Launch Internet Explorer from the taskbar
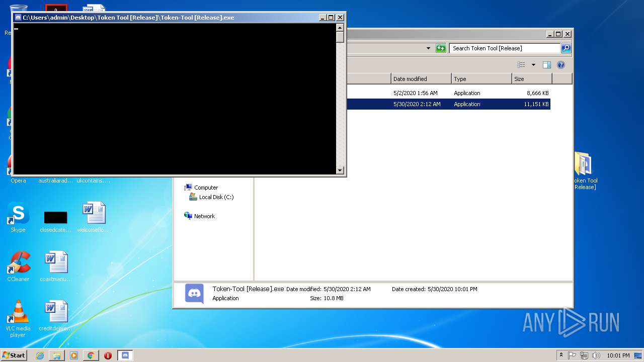644x362 pixels. (40, 355)
